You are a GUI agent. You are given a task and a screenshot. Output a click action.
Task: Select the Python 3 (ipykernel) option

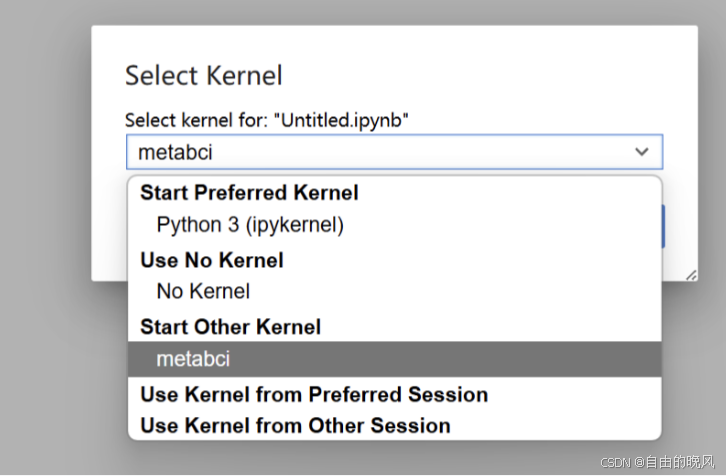tap(250, 225)
